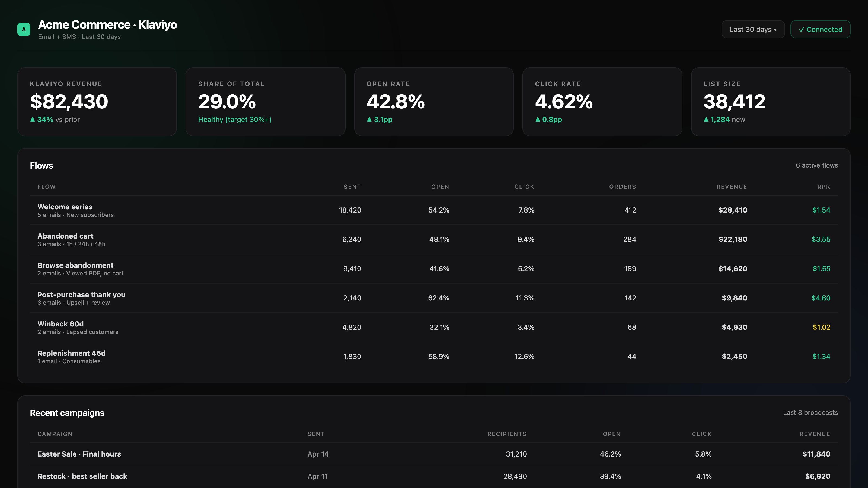Click Replenishment click rate 12.6%

pyautogui.click(x=524, y=357)
